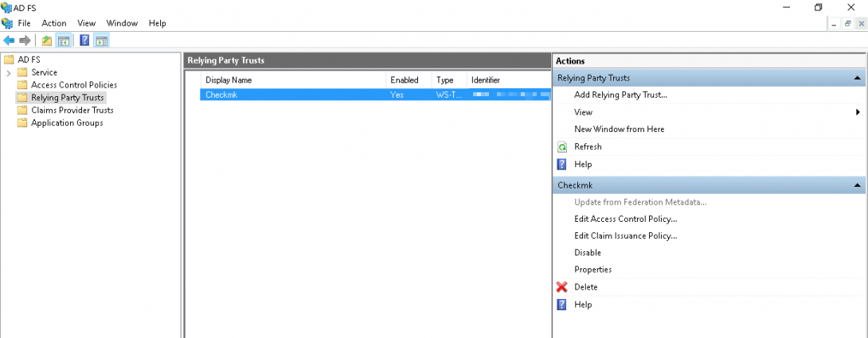Click the AD FS root folder icon
The height and width of the screenshot is (338, 868).
[8, 60]
